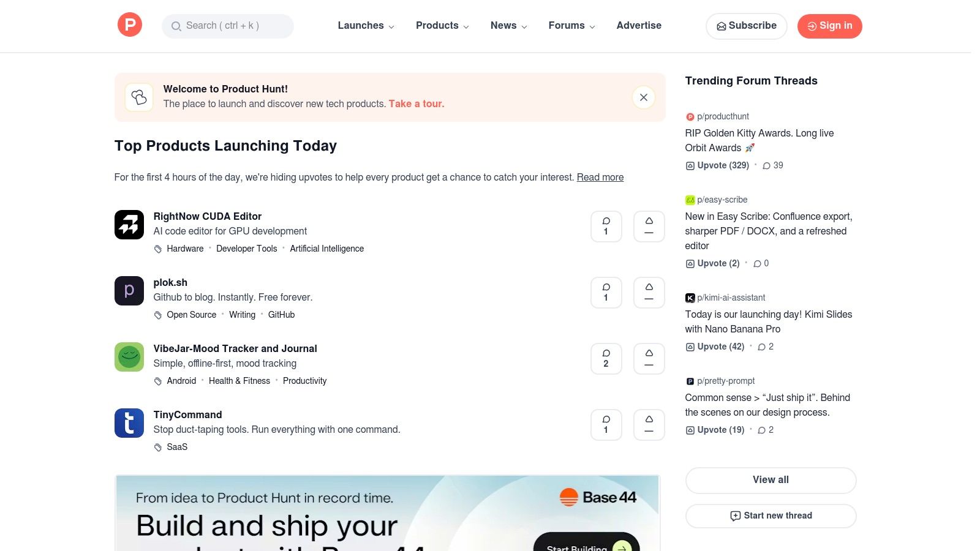Viewport: 980px width, 551px height.
Task: Dismiss the welcome banner
Action: coord(643,97)
